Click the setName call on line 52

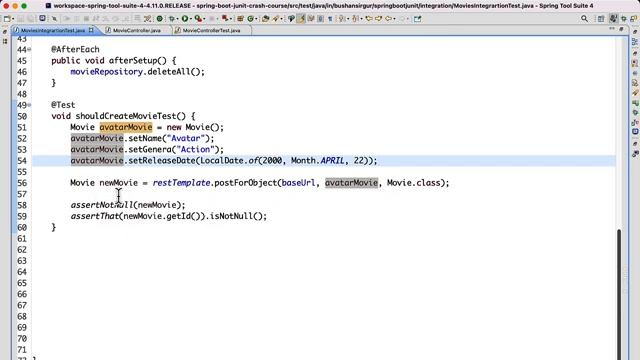point(145,138)
